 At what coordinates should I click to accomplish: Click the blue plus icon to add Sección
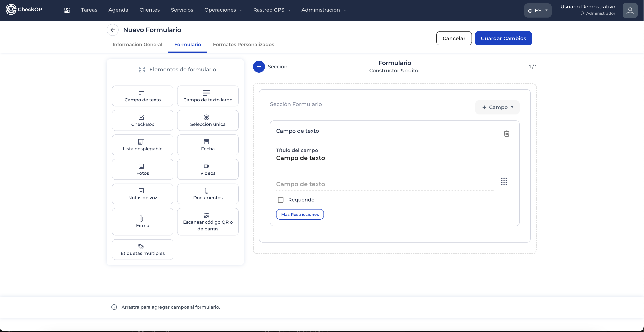(259, 67)
